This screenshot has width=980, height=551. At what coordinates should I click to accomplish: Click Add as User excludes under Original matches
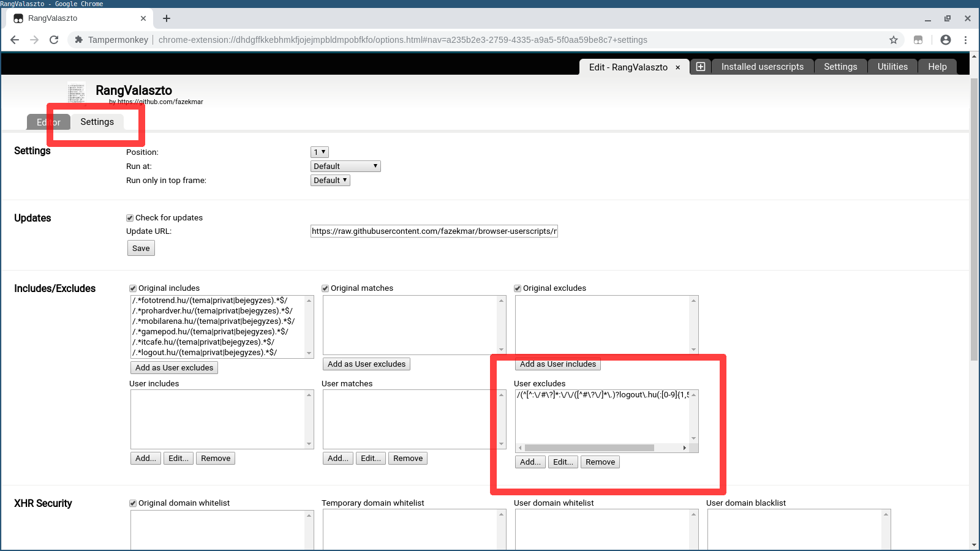tap(366, 364)
